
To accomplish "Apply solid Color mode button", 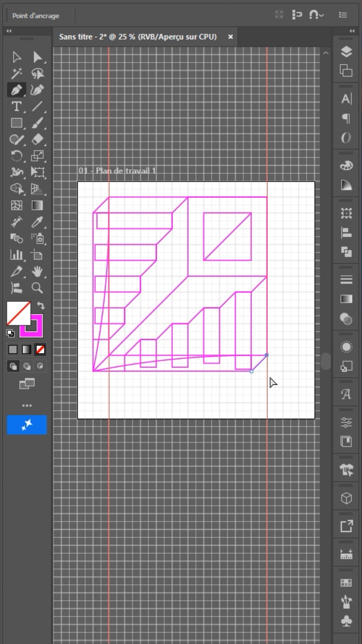I will pos(13,350).
